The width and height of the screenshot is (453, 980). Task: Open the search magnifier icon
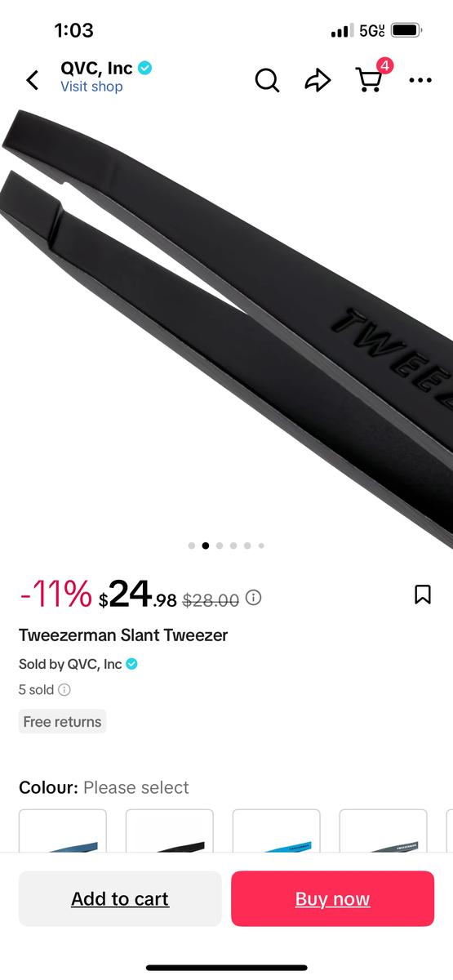click(267, 80)
